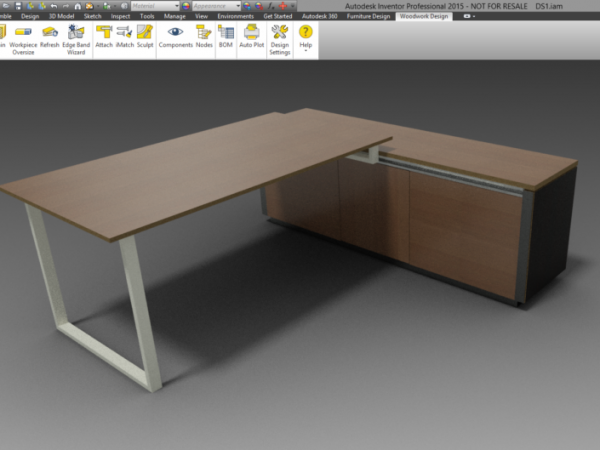Launch the Edge Band Wizard
Screen dimensions: 600x450
(75, 38)
